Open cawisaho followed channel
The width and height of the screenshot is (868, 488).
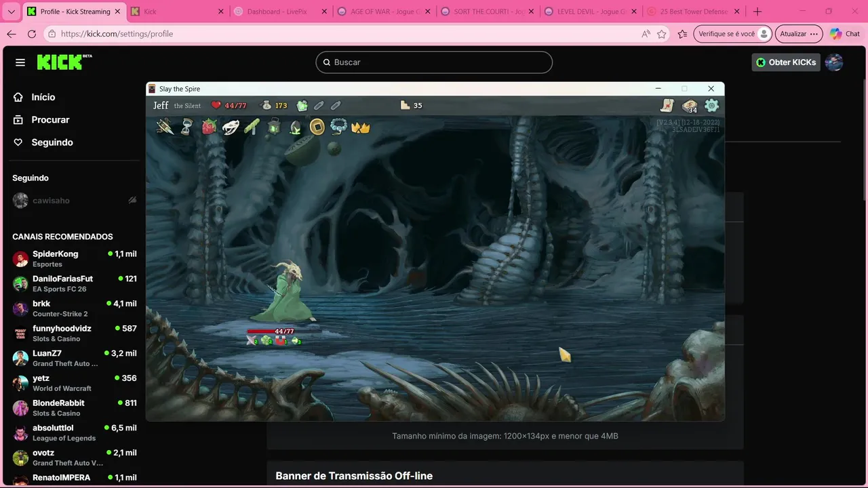[74, 201]
